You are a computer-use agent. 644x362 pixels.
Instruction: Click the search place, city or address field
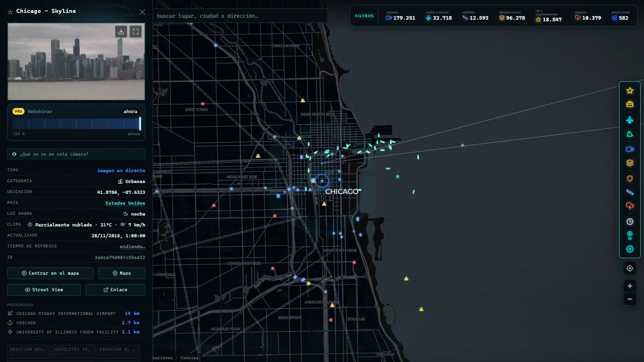click(240, 16)
